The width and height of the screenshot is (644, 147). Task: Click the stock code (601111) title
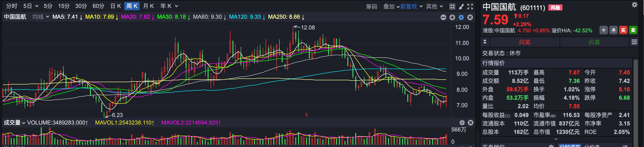pos(532,8)
